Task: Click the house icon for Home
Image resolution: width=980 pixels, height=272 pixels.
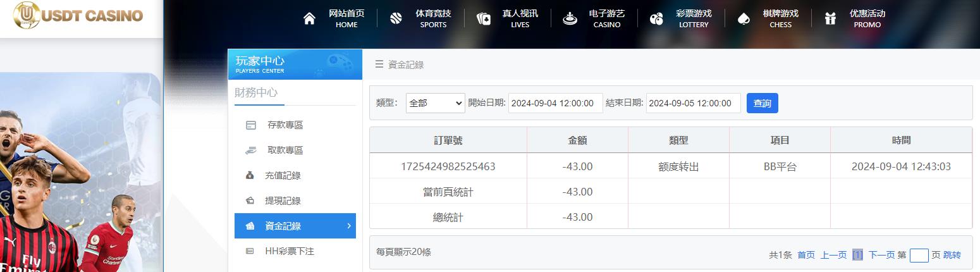Action: pyautogui.click(x=309, y=18)
